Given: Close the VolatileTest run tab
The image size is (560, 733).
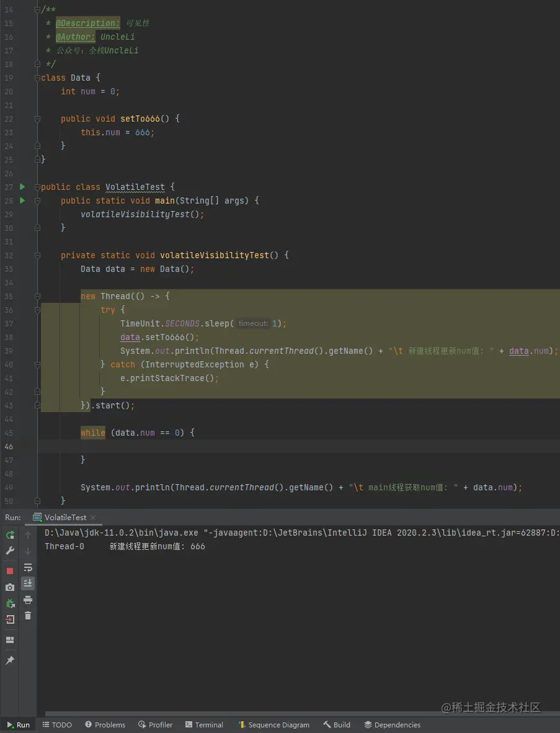Looking at the screenshot, I should click(x=93, y=518).
